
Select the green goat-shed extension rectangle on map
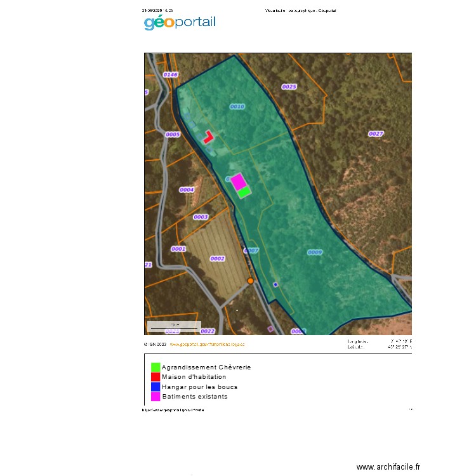[x=244, y=192]
